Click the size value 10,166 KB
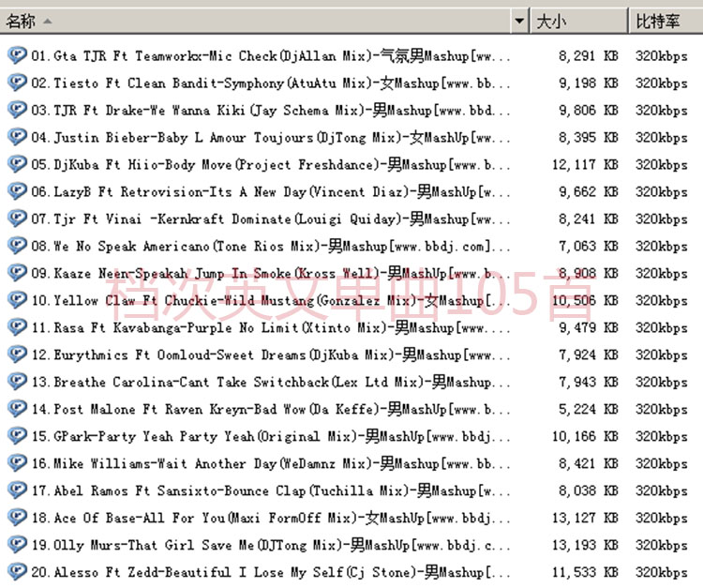 (x=585, y=436)
